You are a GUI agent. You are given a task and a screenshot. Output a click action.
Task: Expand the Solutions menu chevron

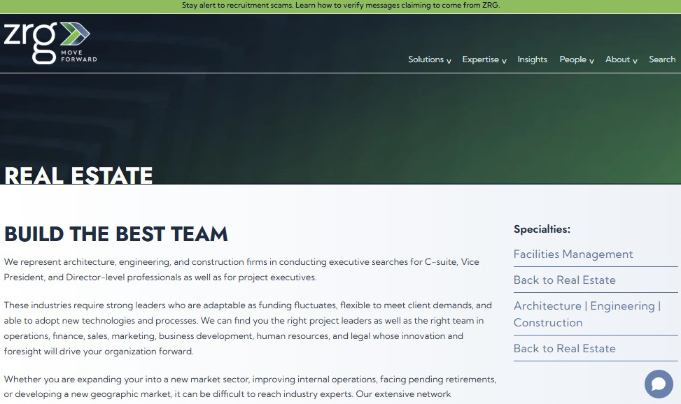[449, 61]
